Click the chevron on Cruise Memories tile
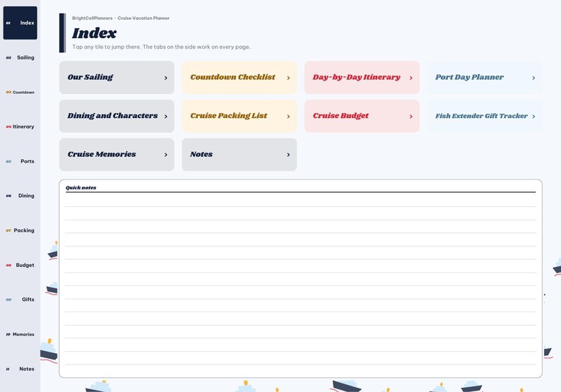This screenshot has width=561, height=392. (165, 155)
